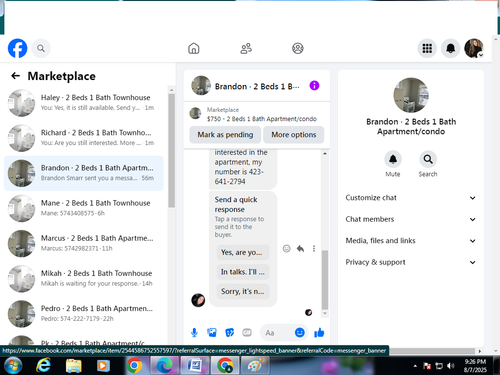Choose a GIF icon
Screen dimensions: 500x375
coord(247,333)
